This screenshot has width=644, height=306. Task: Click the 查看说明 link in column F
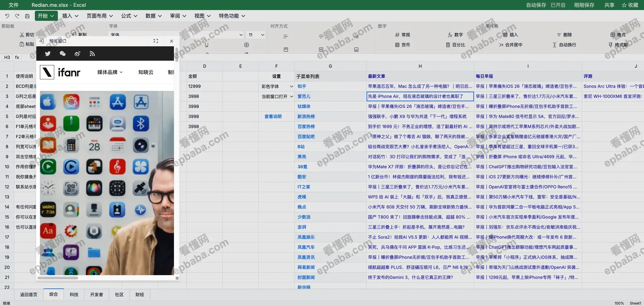[273, 116]
